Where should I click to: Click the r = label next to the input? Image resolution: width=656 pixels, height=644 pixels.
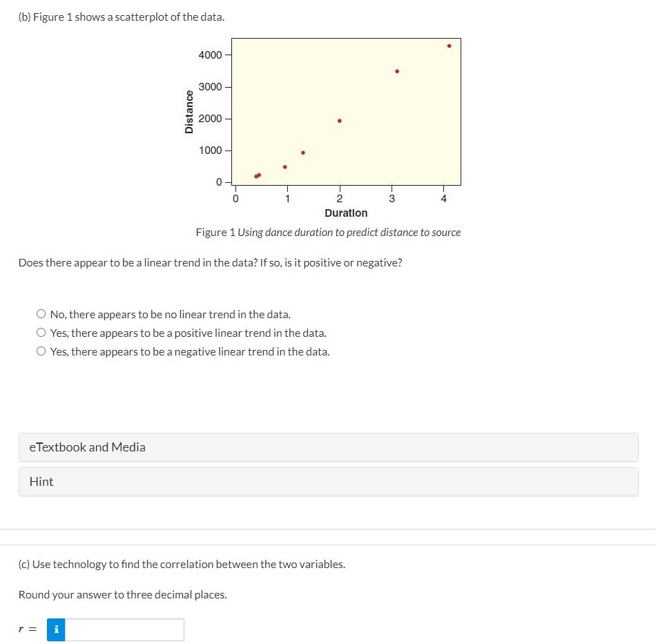pos(27,629)
